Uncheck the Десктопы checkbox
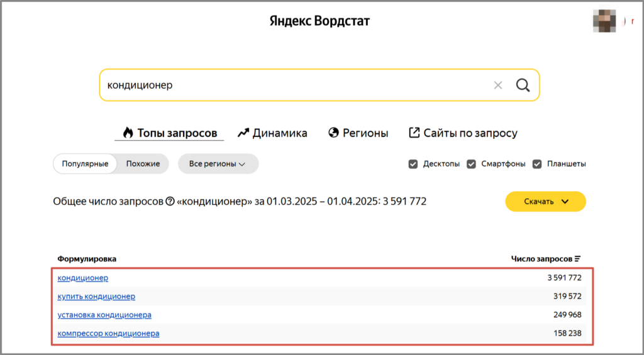The height and width of the screenshot is (355, 644). click(x=413, y=164)
